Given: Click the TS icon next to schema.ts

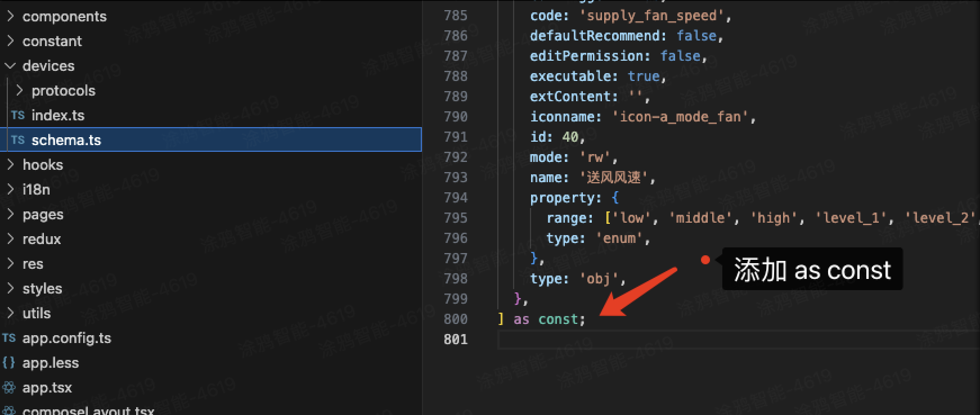Looking at the screenshot, I should 17,140.
